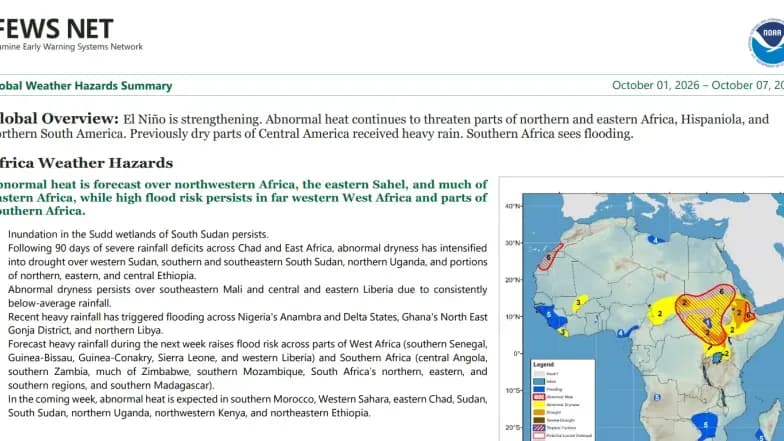Click the 20°S latitude axis label
Image resolution: width=784 pixels, height=441 pixels.
coord(512,428)
